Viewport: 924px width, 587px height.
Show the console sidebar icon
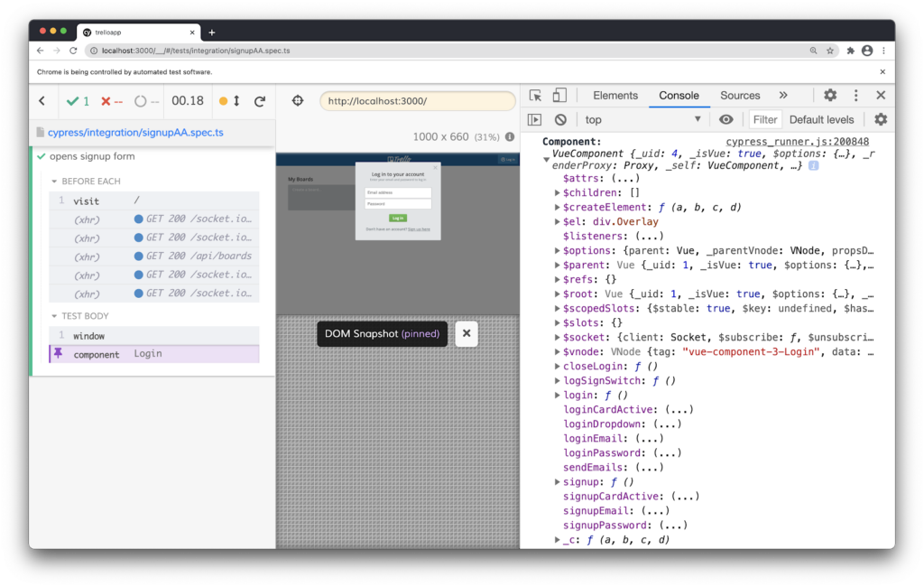[535, 119]
